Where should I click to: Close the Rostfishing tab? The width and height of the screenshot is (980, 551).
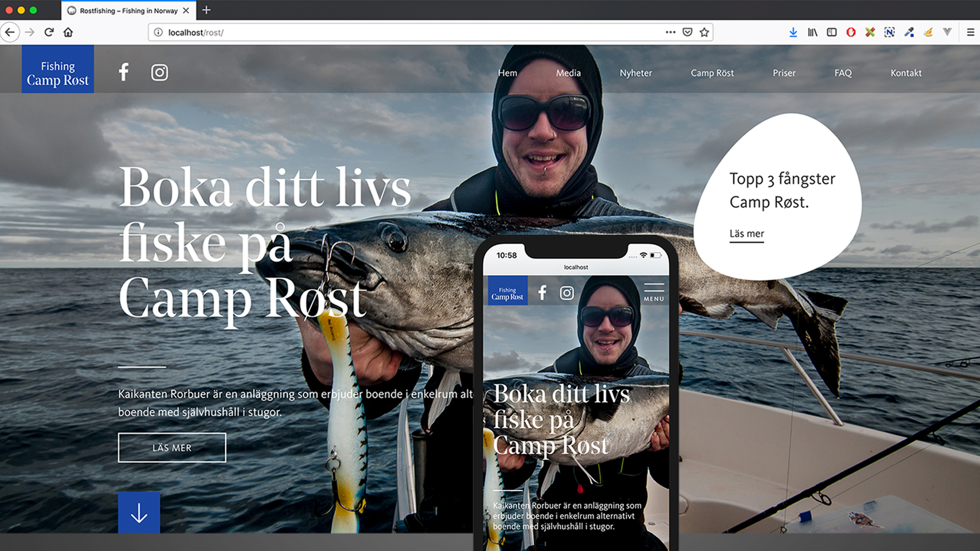(186, 10)
